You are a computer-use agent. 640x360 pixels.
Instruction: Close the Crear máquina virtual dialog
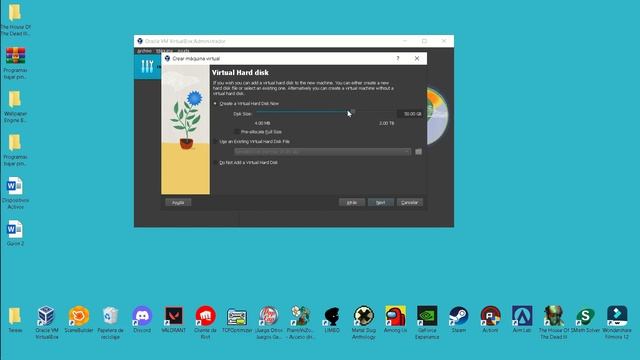pos(417,58)
